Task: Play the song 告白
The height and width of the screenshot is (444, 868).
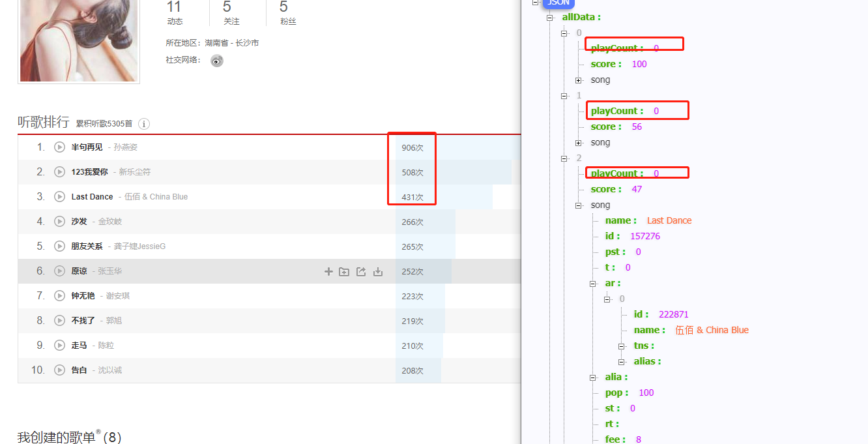Action: point(59,370)
